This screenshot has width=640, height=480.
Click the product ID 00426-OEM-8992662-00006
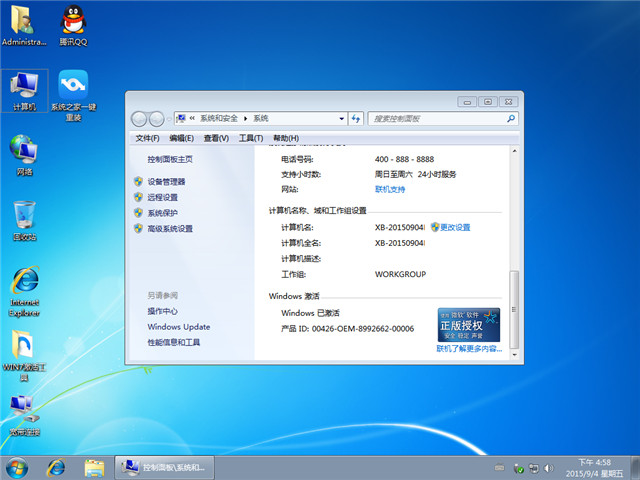coord(363,329)
